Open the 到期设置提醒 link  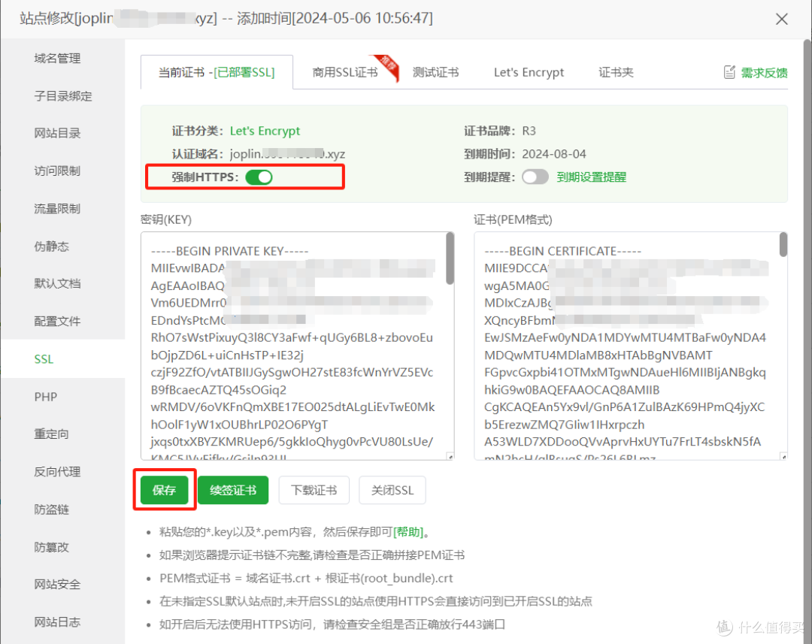(591, 177)
